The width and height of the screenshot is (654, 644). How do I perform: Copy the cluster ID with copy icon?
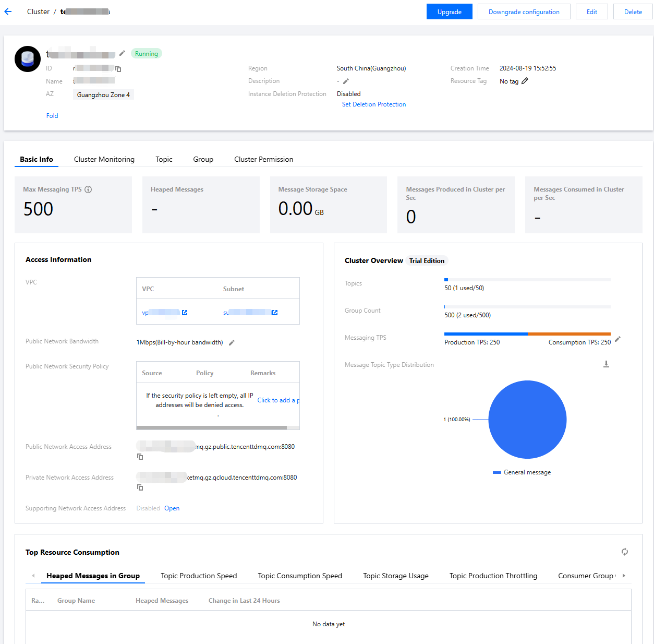coord(118,69)
